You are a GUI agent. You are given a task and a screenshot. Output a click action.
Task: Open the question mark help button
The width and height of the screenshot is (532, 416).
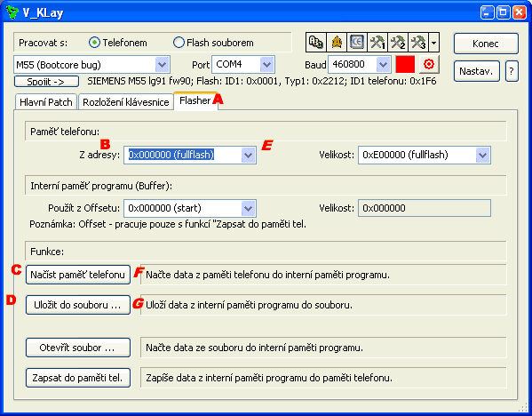coord(512,71)
